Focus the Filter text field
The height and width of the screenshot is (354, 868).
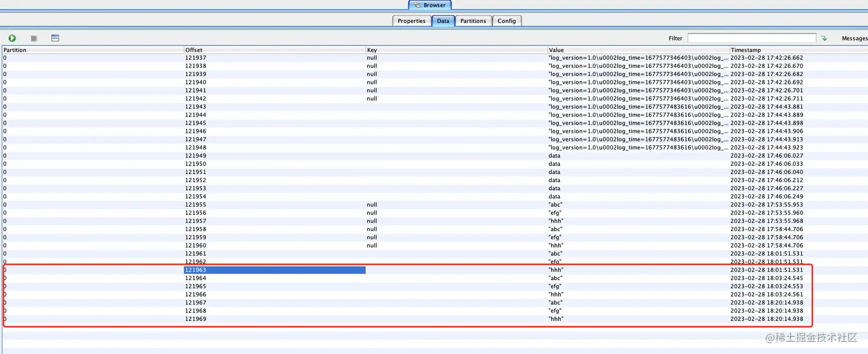(751, 38)
